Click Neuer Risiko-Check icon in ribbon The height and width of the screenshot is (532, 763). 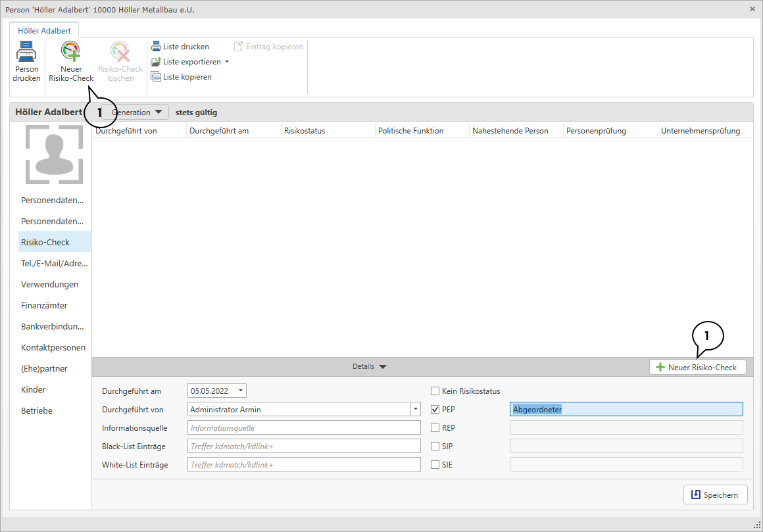70,51
